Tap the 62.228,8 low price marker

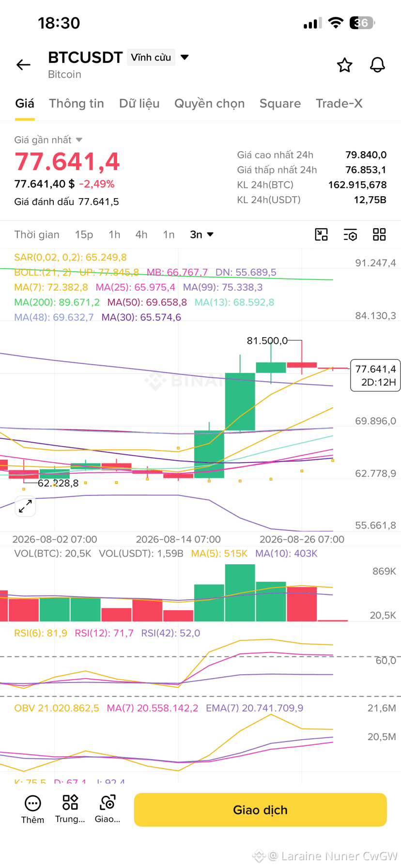coord(58,483)
